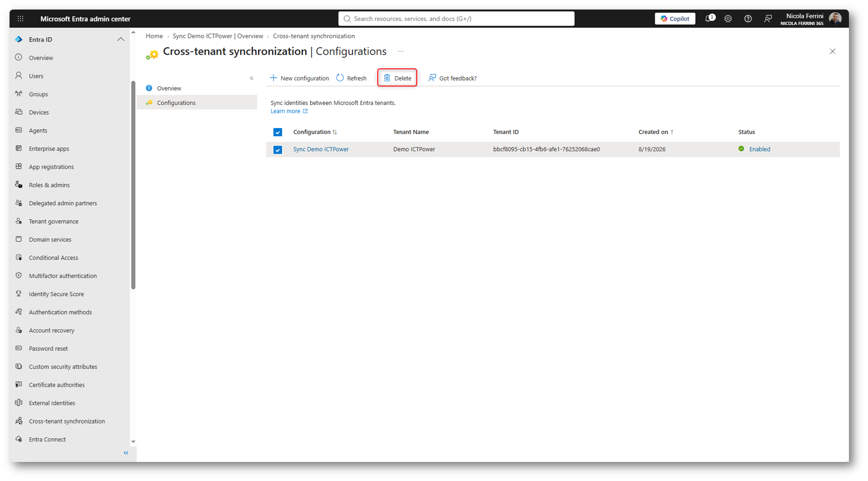Click the Identity Secure Score trophy icon
868x481 pixels.
point(19,294)
